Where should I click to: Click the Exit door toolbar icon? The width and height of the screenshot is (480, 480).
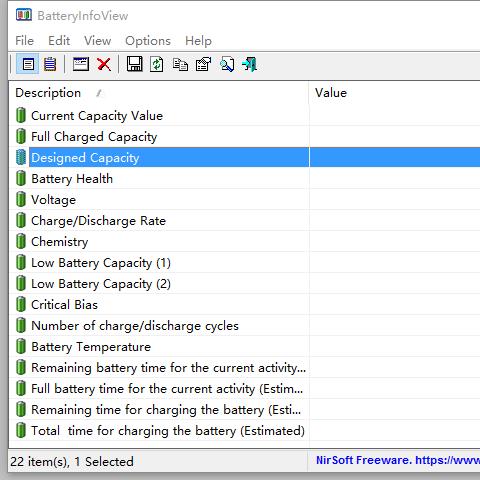click(250, 64)
